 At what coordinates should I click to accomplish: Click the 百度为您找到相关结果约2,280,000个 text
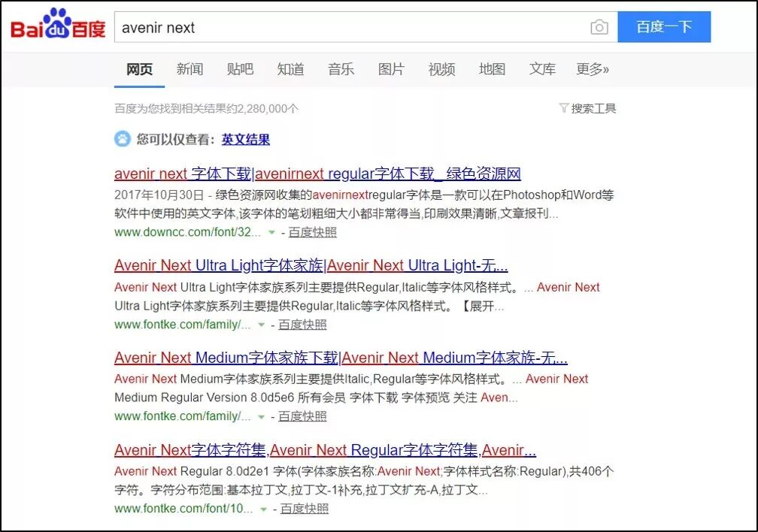[206, 108]
